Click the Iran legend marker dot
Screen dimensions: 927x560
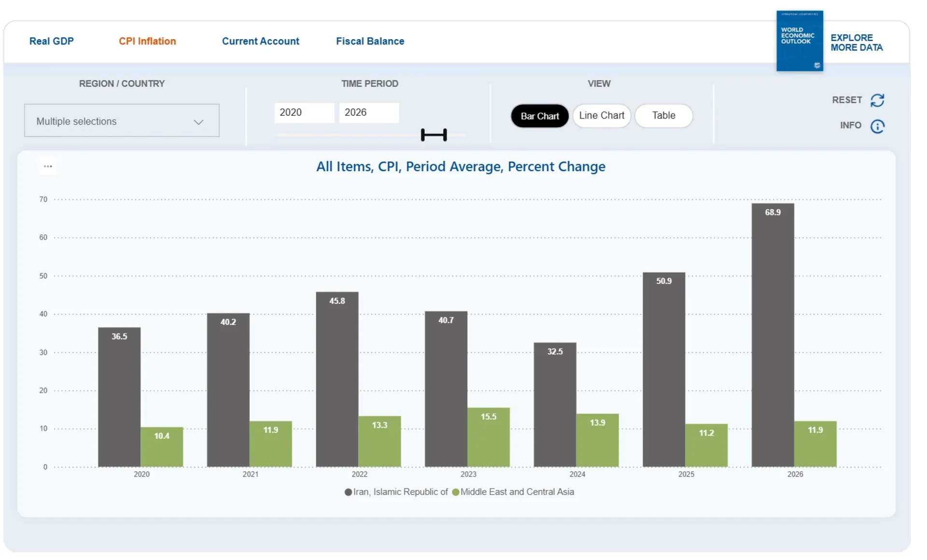pos(348,492)
